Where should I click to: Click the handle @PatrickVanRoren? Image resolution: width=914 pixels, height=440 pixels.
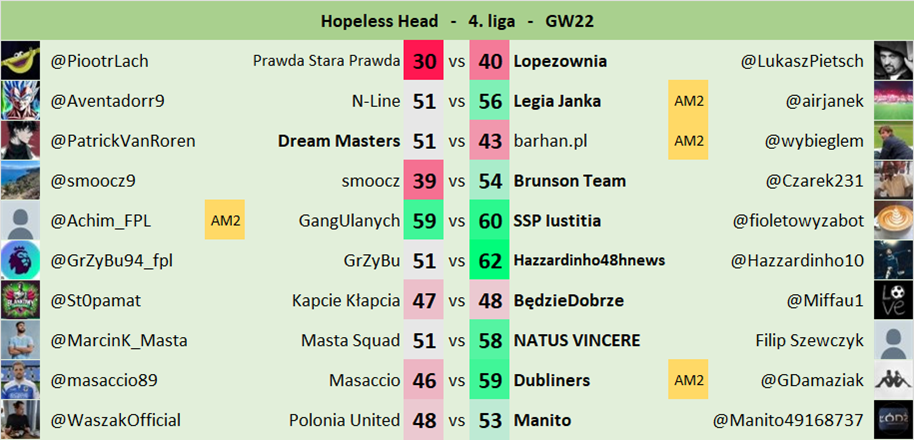click(x=123, y=141)
